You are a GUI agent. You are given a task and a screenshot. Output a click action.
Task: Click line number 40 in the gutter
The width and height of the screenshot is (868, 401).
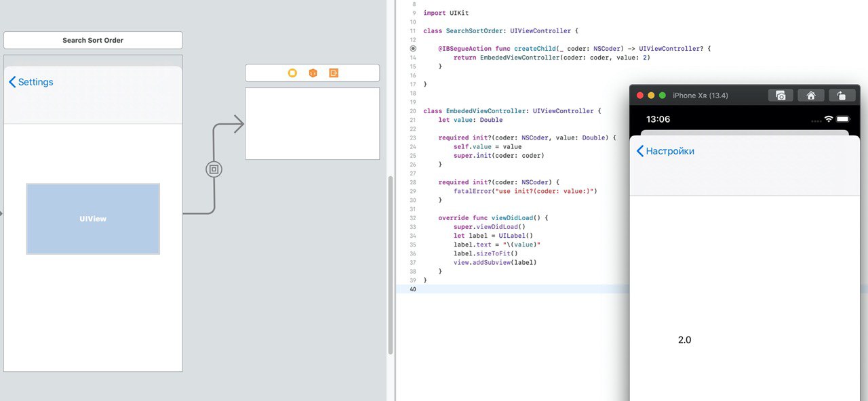point(413,289)
